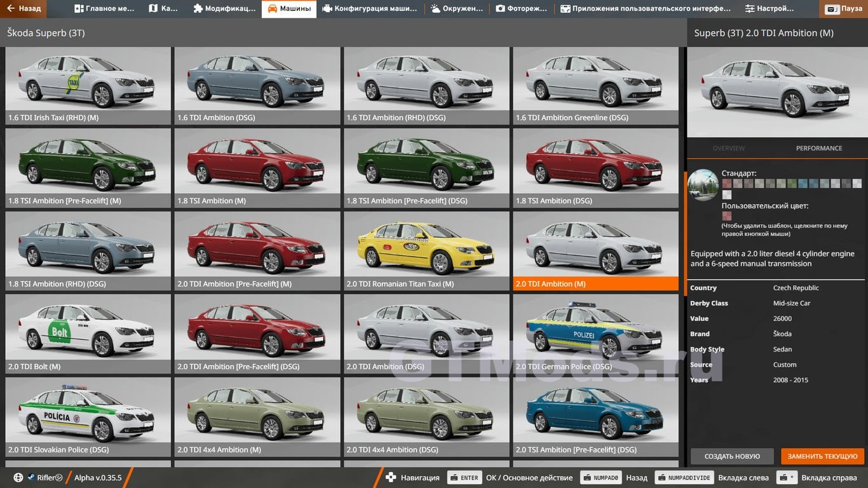Image resolution: width=868 pixels, height=488 pixels.
Task: Click the Mid-size Car derby class value
Action: tap(792, 303)
